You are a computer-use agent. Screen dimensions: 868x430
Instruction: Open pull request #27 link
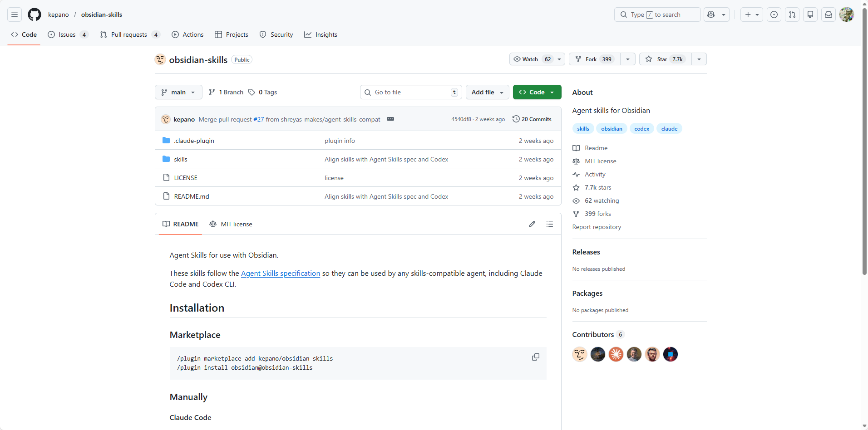pos(259,119)
